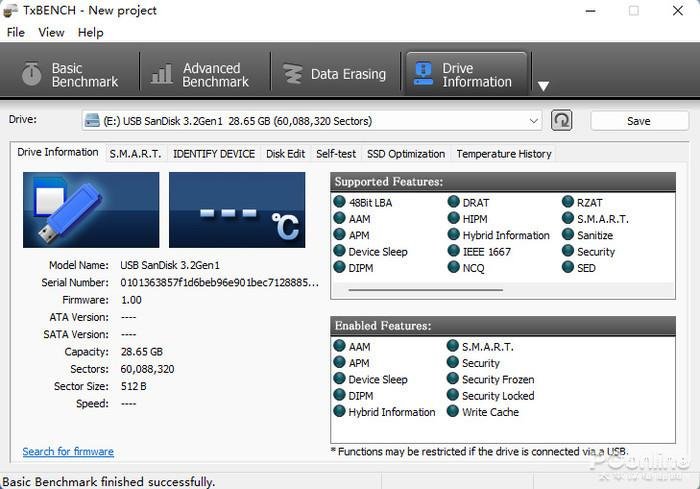The width and height of the screenshot is (700, 489).
Task: Click the refresh drive list button
Action: coord(561,120)
